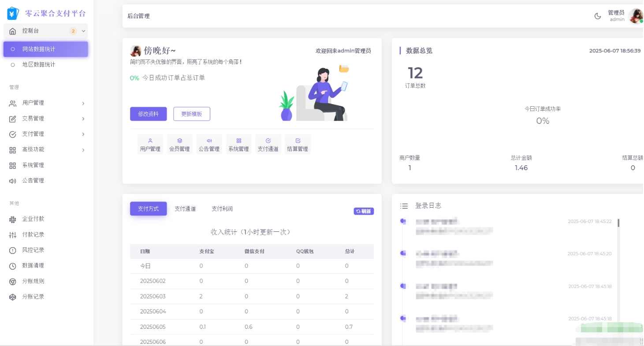The width and height of the screenshot is (644, 346).
Task: Open the 数据清理 sidebar icon
Action: (x=13, y=265)
